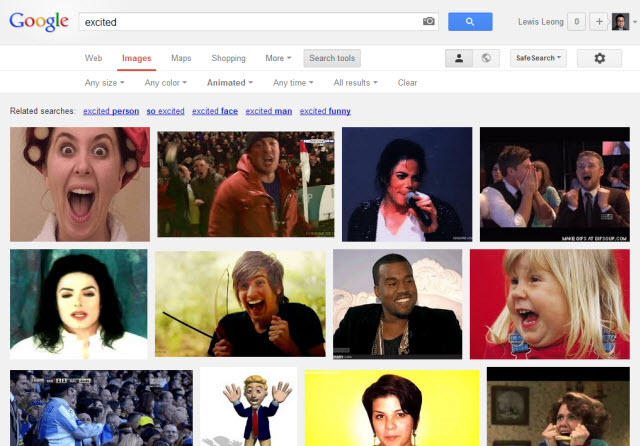Expand the Animated type filter
Image resolution: width=640 pixels, height=446 pixels.
coord(229,83)
